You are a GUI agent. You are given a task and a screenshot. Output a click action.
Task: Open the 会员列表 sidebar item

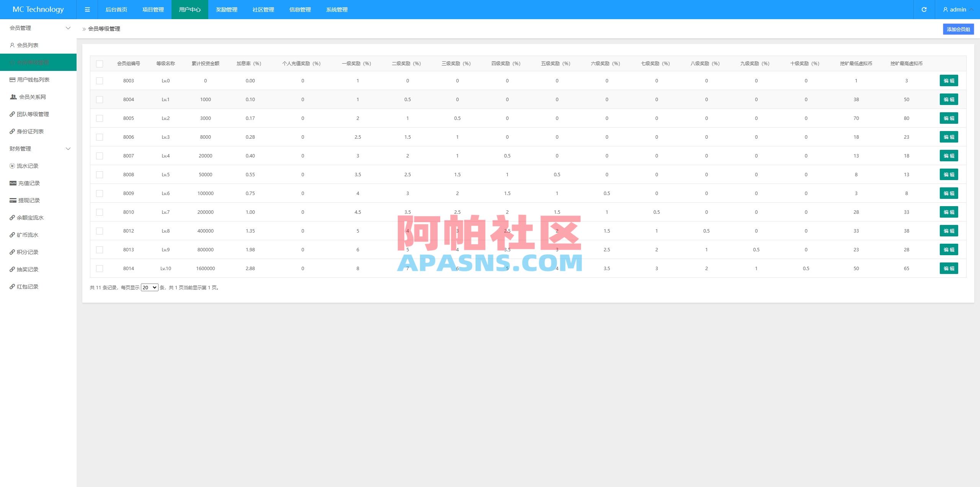pyautogui.click(x=31, y=45)
